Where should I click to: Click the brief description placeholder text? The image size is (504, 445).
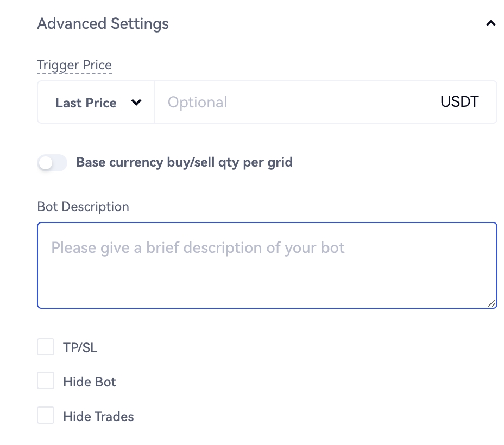pyautogui.click(x=198, y=248)
